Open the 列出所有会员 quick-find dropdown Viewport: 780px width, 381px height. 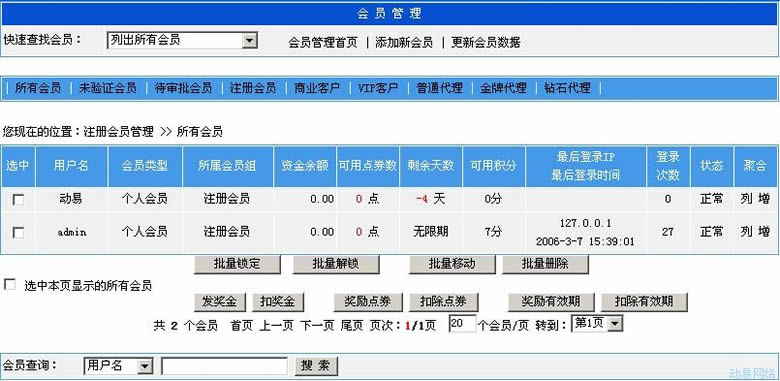(182, 40)
